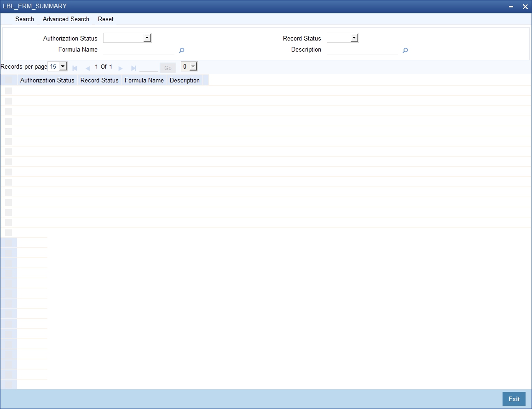Go to last page of results
The width and height of the screenshot is (532, 409).
tap(133, 68)
